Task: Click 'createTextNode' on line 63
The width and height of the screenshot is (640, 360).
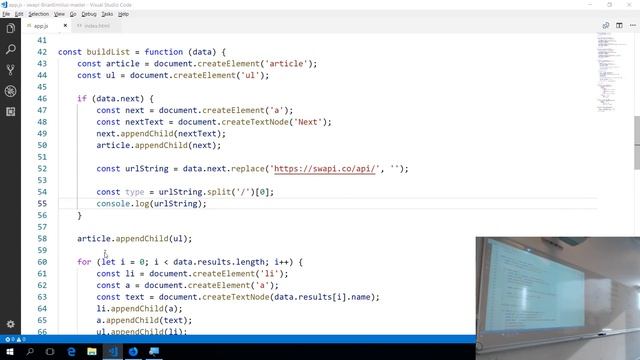Action: point(236,297)
